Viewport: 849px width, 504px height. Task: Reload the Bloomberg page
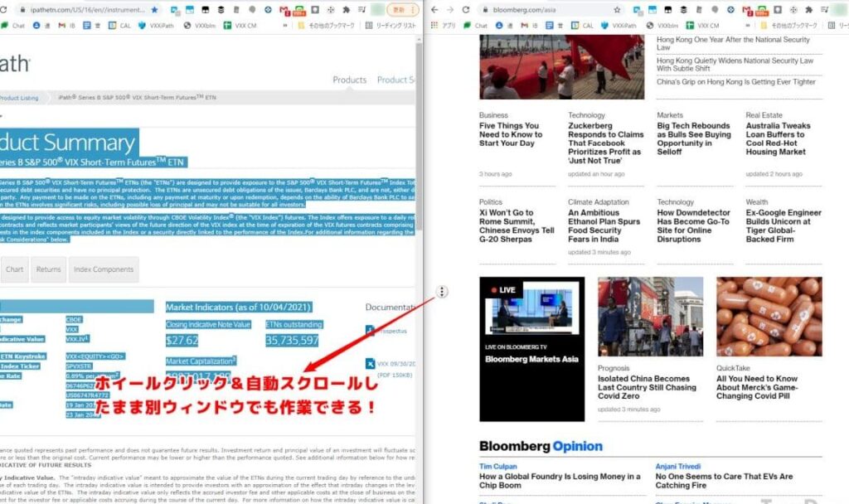point(466,10)
